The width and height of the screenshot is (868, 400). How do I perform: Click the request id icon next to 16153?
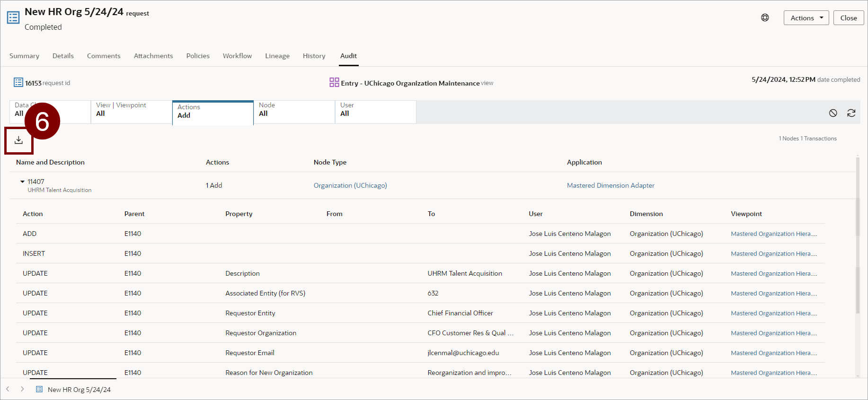tap(18, 83)
